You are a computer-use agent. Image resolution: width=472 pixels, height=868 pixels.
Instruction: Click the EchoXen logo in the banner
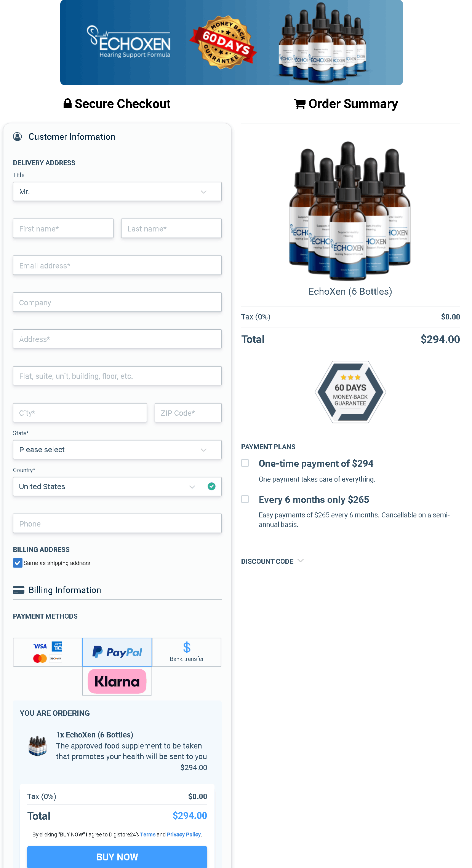(x=129, y=42)
